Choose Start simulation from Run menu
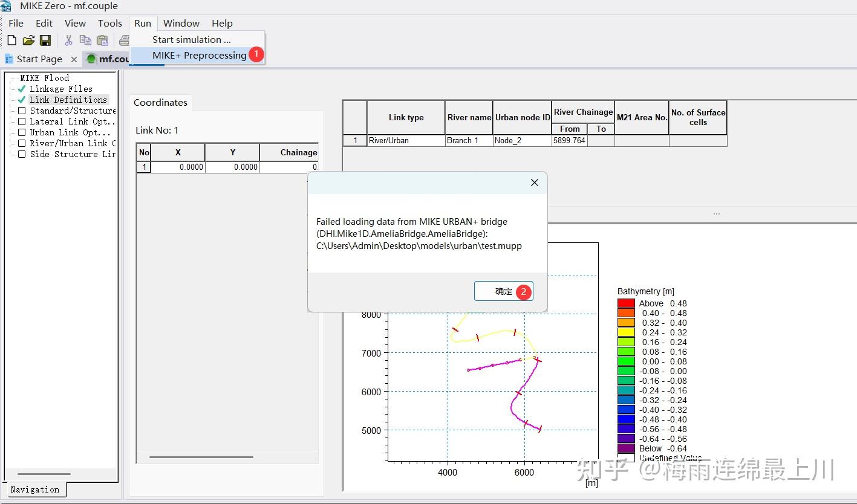Screen dimensions: 857x504 click(191, 39)
